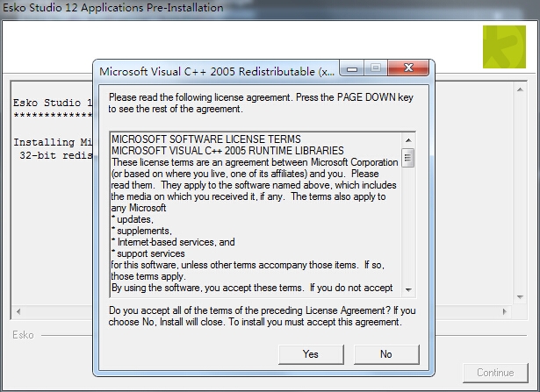Image resolution: width=540 pixels, height=392 pixels.
Task: Click Yes to accept the license agreement
Action: pyautogui.click(x=311, y=354)
